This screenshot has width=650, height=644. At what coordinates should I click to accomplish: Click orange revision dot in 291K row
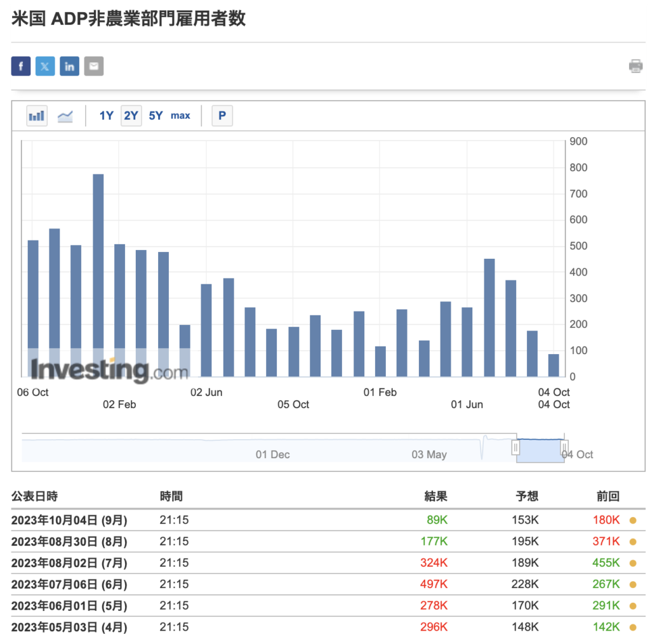[633, 607]
